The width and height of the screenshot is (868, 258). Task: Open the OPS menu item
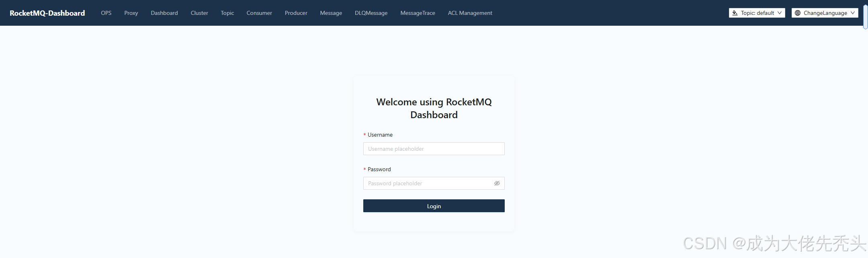106,13
